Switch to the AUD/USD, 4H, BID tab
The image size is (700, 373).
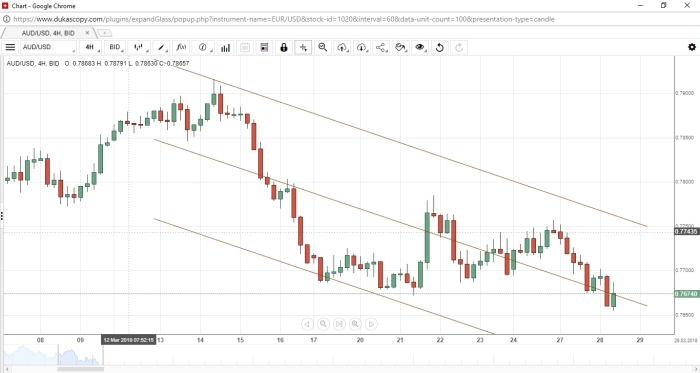coord(48,33)
